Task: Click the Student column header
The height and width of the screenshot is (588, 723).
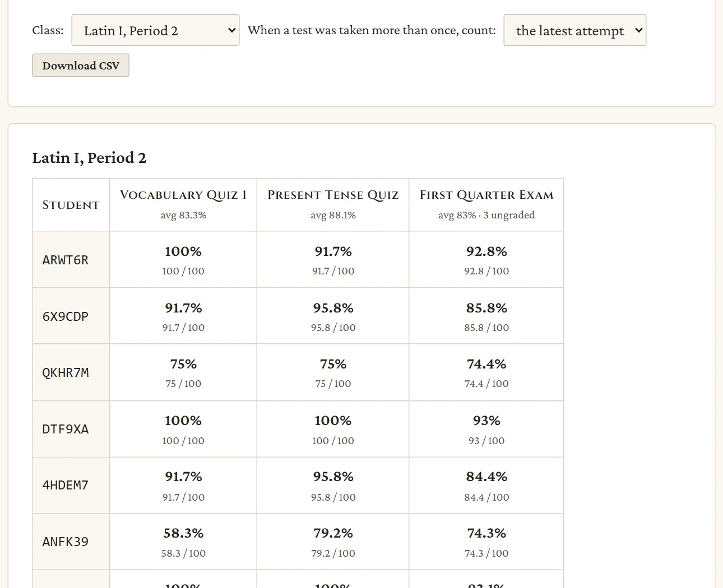Action: (71, 205)
